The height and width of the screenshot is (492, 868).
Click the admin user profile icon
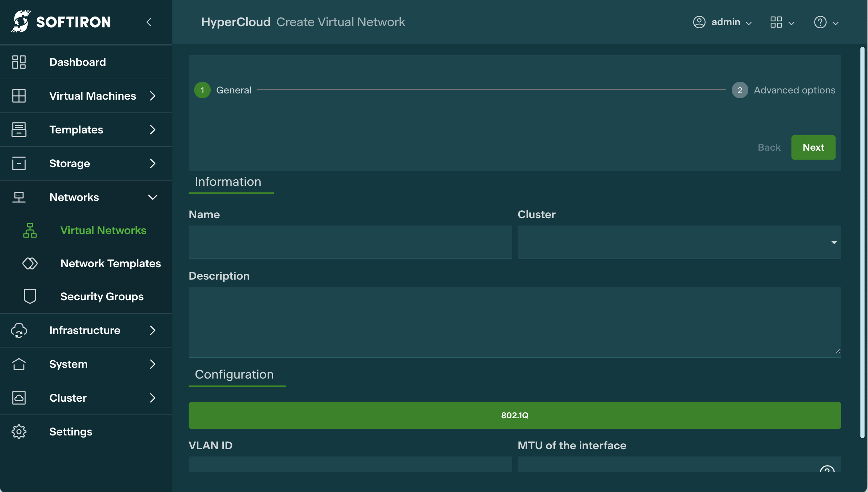(x=699, y=22)
